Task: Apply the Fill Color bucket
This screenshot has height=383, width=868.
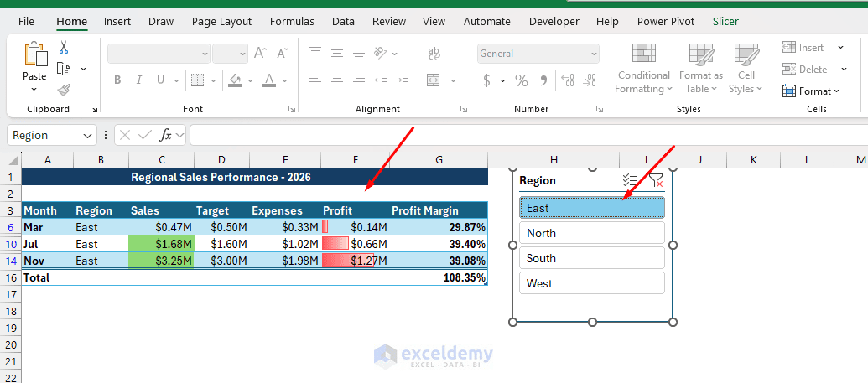Action: (x=236, y=80)
